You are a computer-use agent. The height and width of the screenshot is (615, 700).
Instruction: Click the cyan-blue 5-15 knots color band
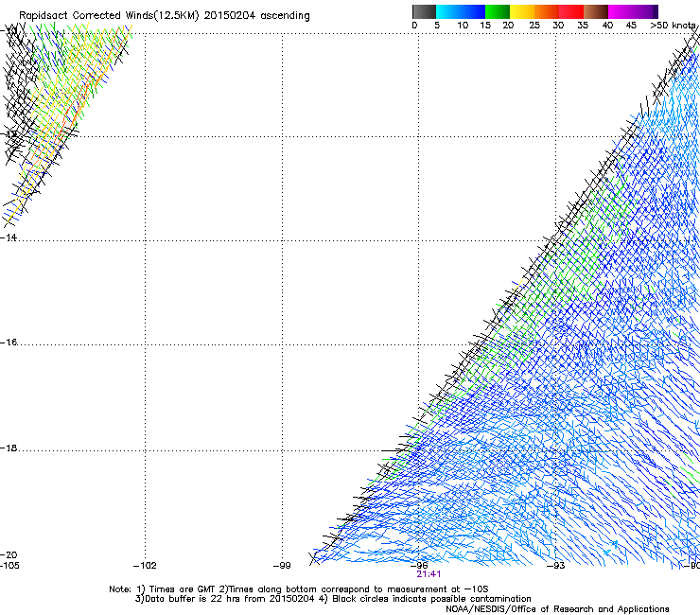pyautogui.click(x=461, y=11)
